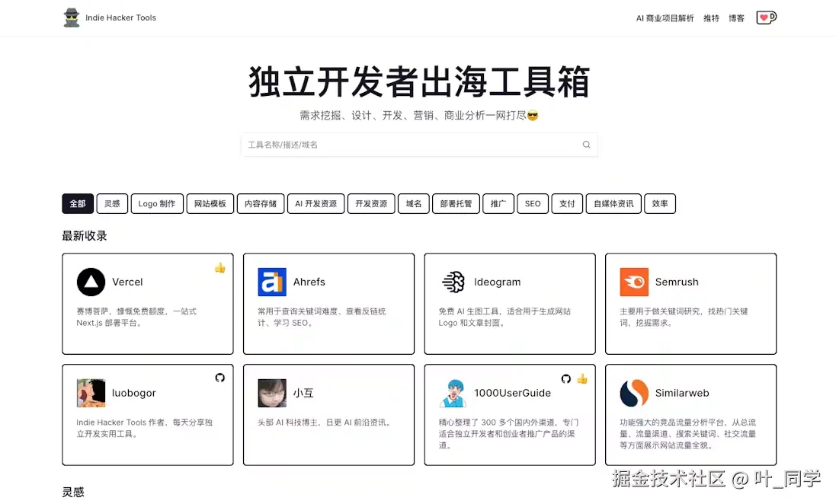This screenshot has height=504, width=836.
Task: Open GitHub icon on luobogor card
Action: pos(219,378)
